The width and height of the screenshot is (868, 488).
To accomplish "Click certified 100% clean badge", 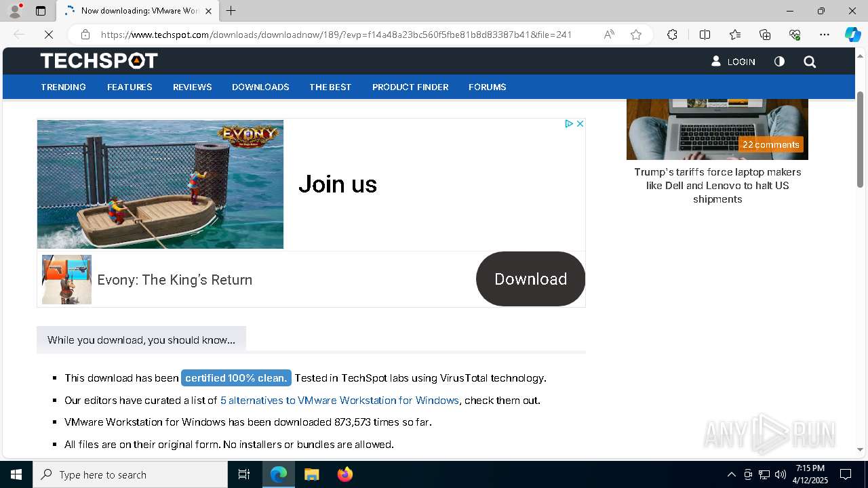I will [236, 378].
